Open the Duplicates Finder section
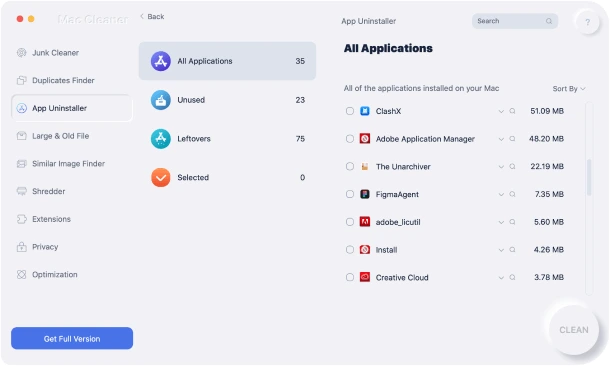This screenshot has width=610, height=366. click(63, 80)
